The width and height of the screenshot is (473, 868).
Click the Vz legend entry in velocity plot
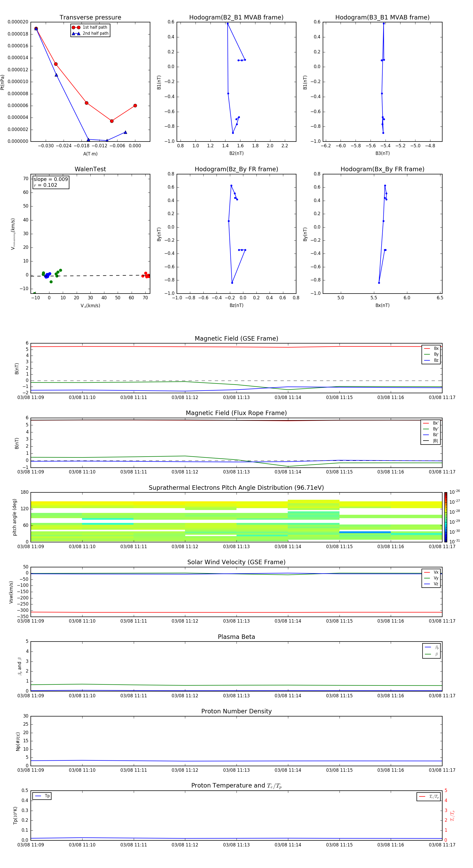click(x=431, y=584)
